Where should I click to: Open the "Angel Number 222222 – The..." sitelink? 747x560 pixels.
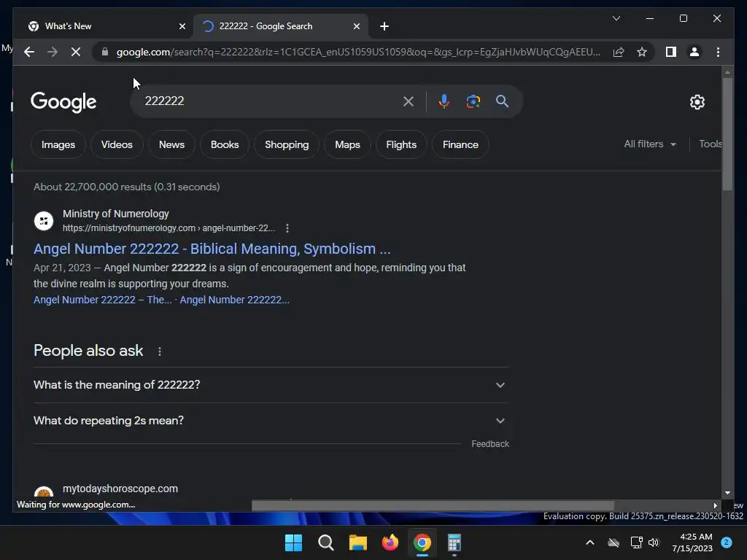(x=102, y=300)
